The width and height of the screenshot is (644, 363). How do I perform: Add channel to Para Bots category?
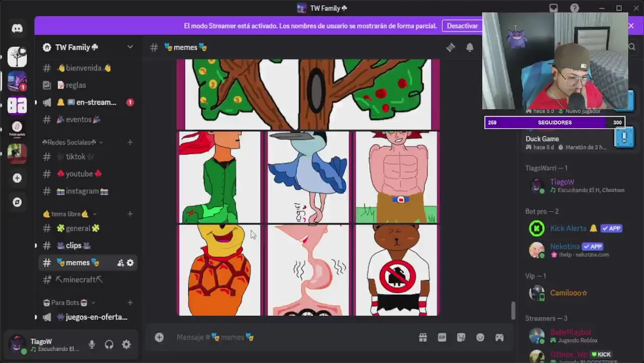(x=130, y=302)
